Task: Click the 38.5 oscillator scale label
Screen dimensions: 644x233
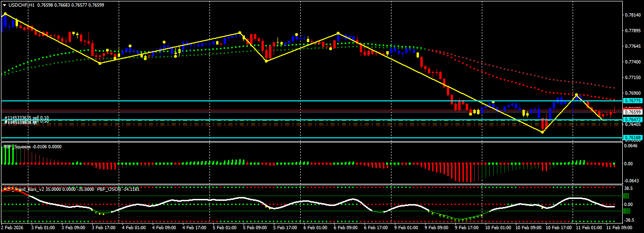Action: tap(629, 188)
